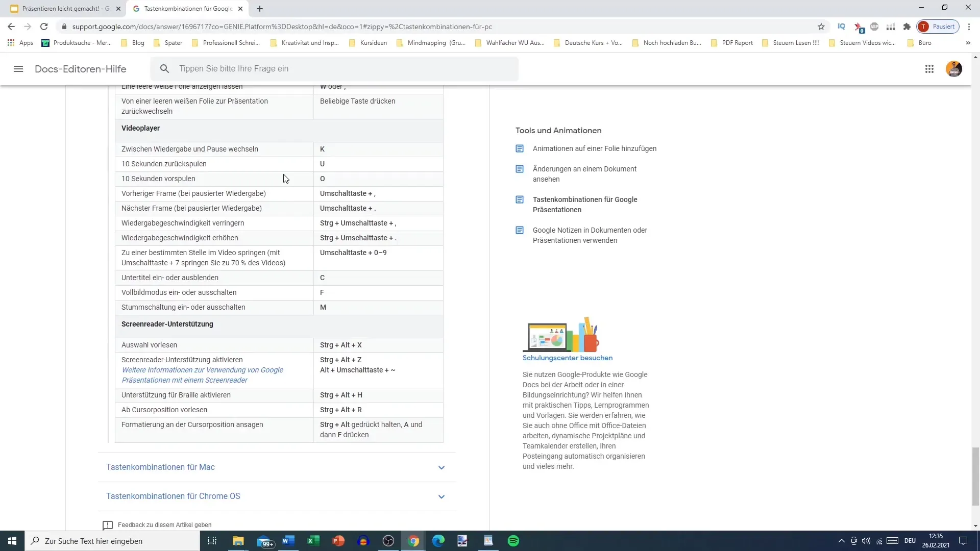Click the volume icon in system tray
980x551 pixels.
[x=866, y=541]
